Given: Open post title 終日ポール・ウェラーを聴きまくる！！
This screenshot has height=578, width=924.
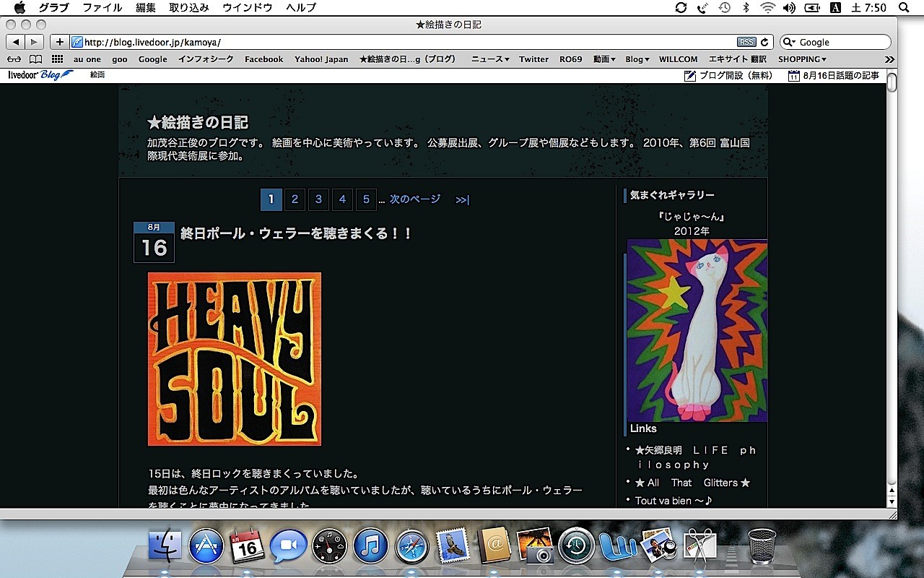Looking at the screenshot, I should coord(297,233).
